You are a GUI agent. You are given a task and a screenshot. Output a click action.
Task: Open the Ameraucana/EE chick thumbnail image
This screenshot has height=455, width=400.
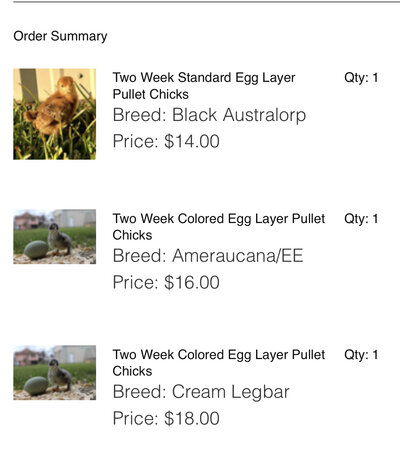(x=55, y=237)
